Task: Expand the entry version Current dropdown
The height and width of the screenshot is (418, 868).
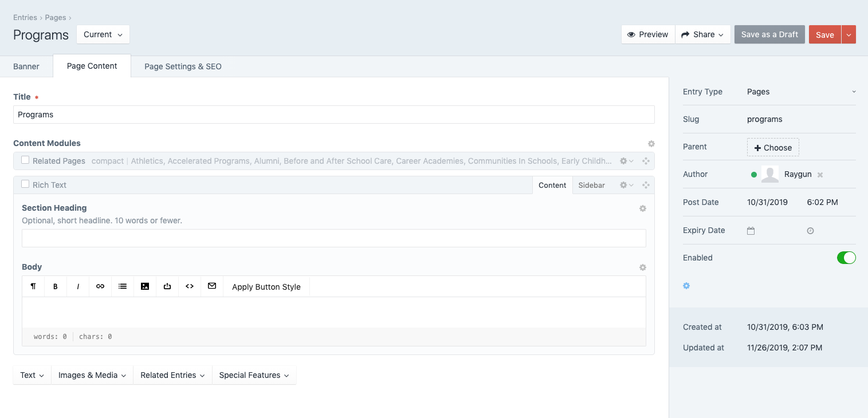Action: coord(103,34)
